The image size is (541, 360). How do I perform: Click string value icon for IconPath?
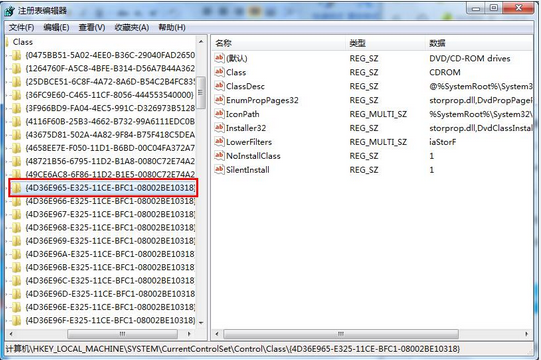click(219, 114)
